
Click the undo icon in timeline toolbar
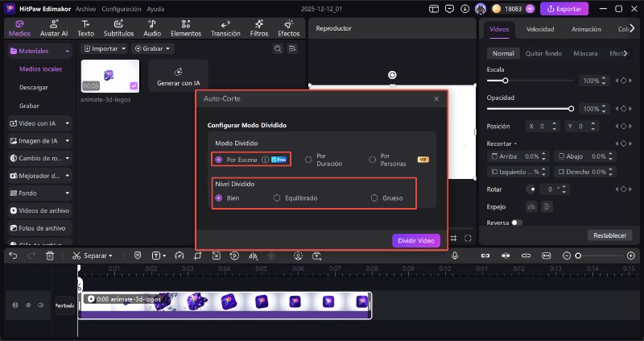point(13,256)
